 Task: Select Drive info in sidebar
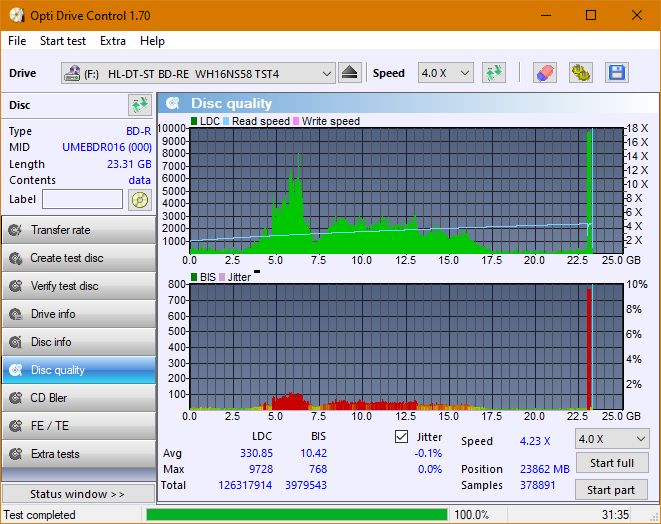[x=79, y=314]
